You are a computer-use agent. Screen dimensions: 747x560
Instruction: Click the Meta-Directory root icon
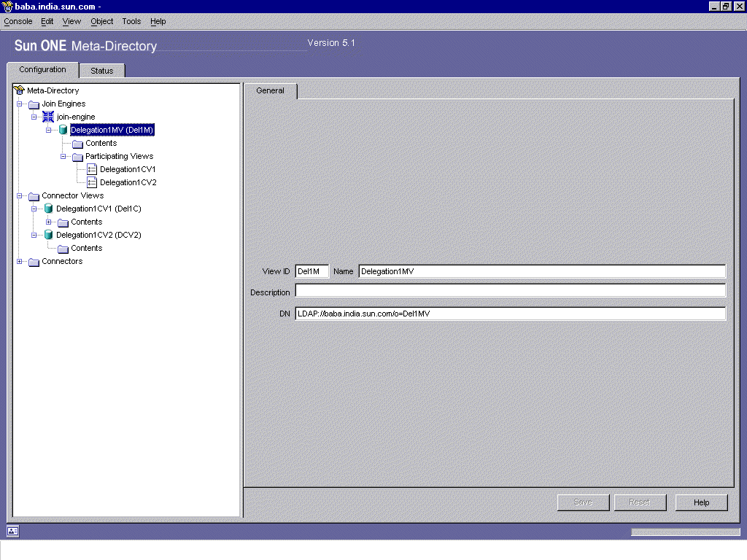pos(19,90)
